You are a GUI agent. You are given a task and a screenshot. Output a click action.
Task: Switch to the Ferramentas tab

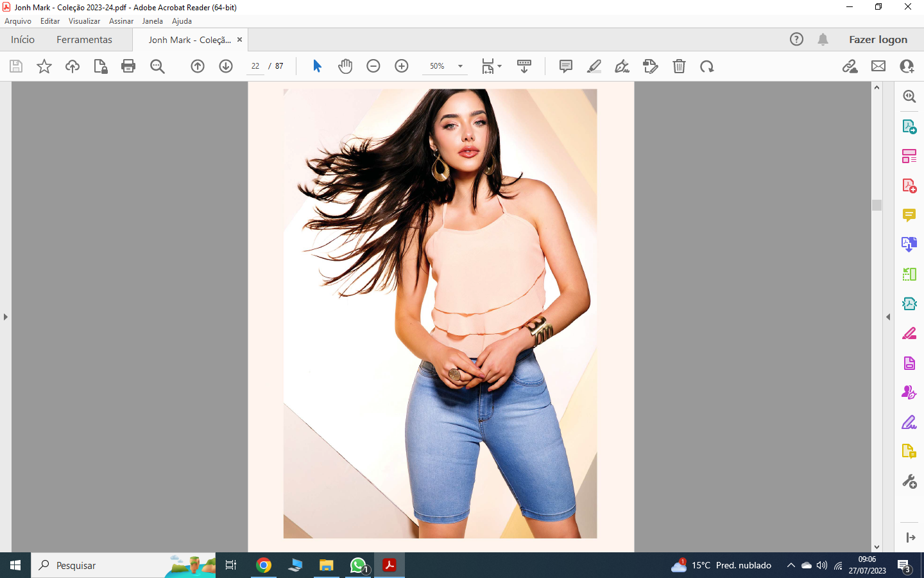84,40
